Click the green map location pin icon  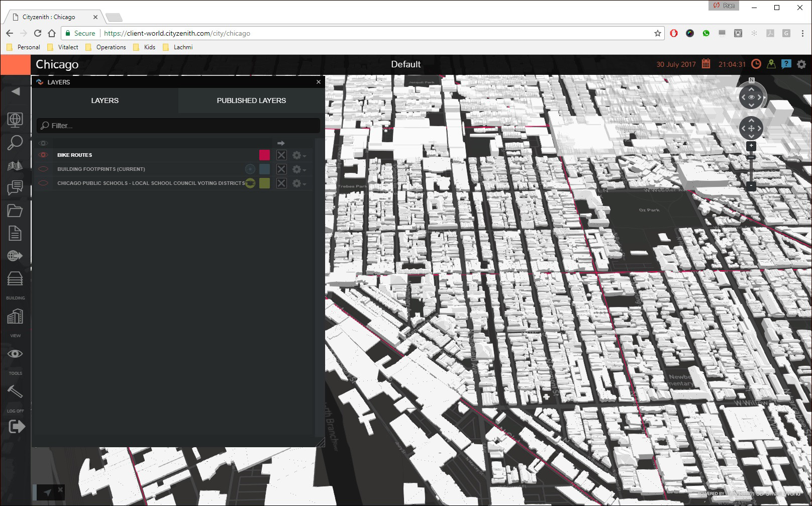[771, 64]
